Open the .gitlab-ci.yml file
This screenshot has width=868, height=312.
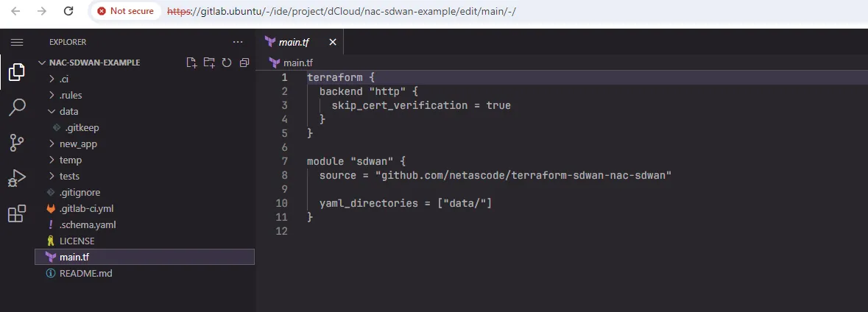pos(86,208)
